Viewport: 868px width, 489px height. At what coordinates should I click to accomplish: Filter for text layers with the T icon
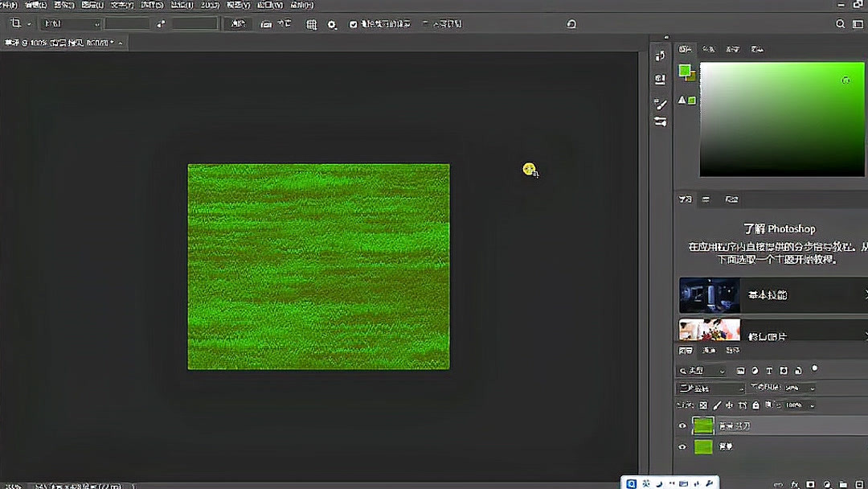click(x=768, y=371)
